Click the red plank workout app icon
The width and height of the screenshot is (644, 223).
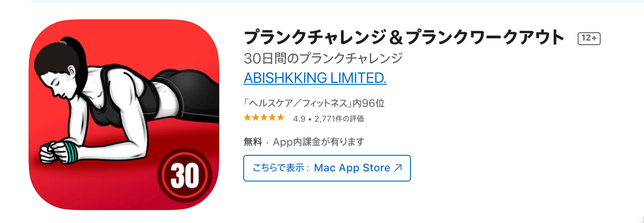click(124, 115)
